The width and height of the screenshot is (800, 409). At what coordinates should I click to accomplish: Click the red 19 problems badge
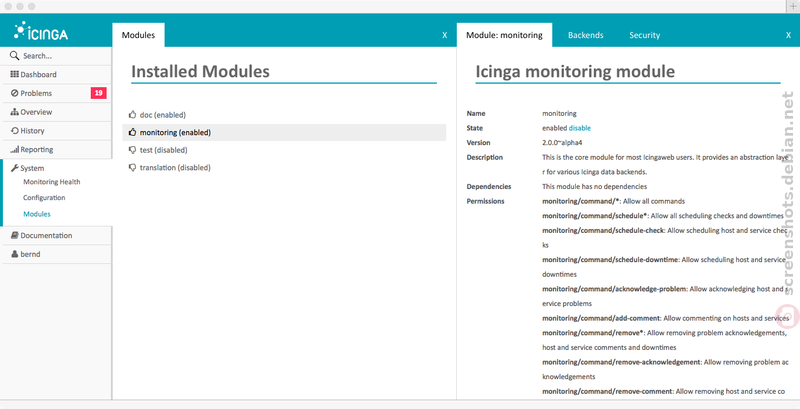click(98, 93)
